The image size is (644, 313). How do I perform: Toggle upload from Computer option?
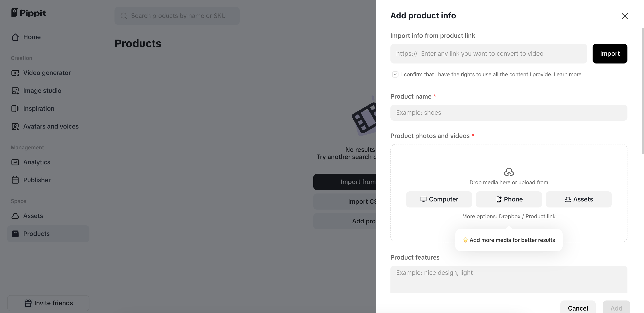click(439, 199)
